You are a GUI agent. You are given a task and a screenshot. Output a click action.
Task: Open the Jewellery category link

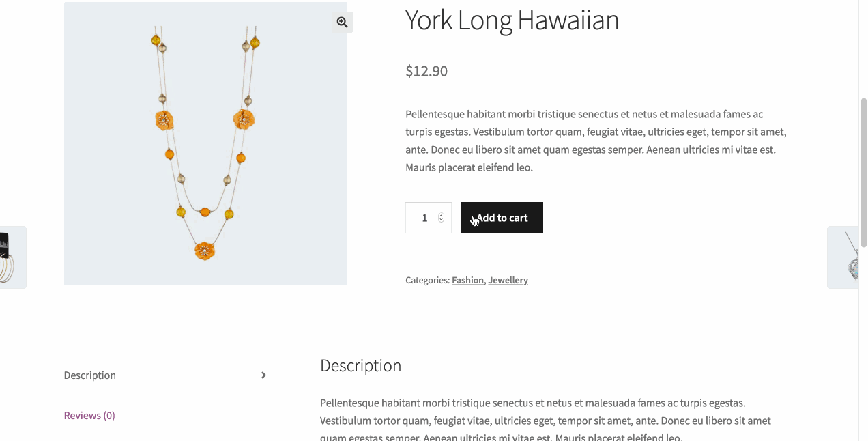coord(508,280)
